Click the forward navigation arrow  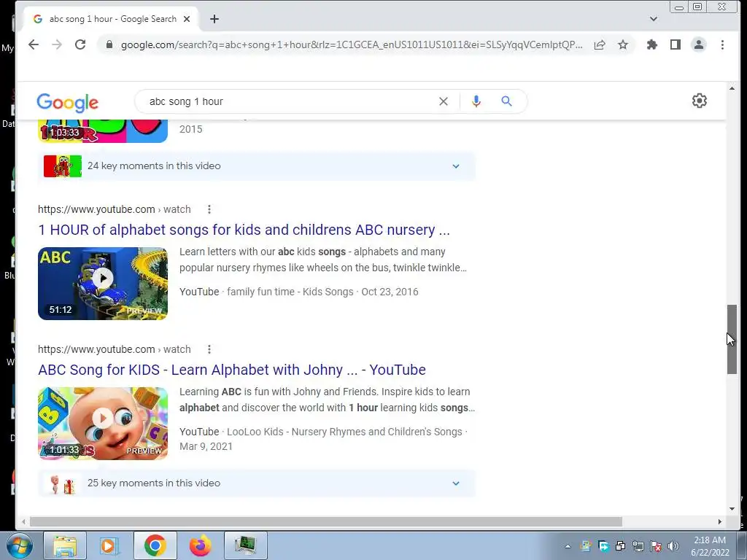pos(57,44)
